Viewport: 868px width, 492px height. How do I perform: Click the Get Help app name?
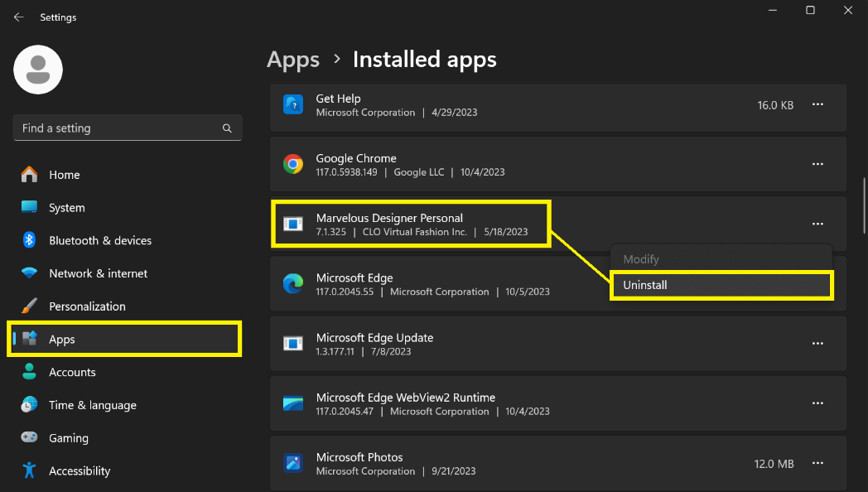coord(338,99)
